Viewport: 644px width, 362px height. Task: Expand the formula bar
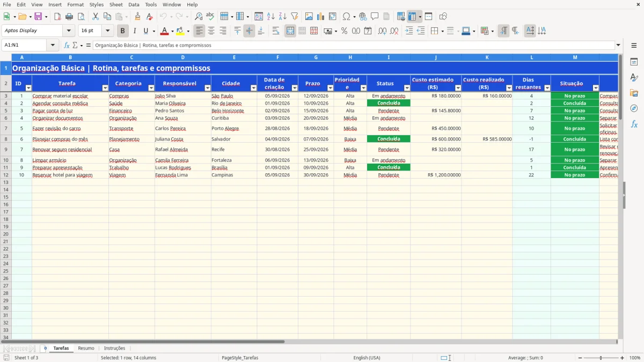(x=618, y=46)
